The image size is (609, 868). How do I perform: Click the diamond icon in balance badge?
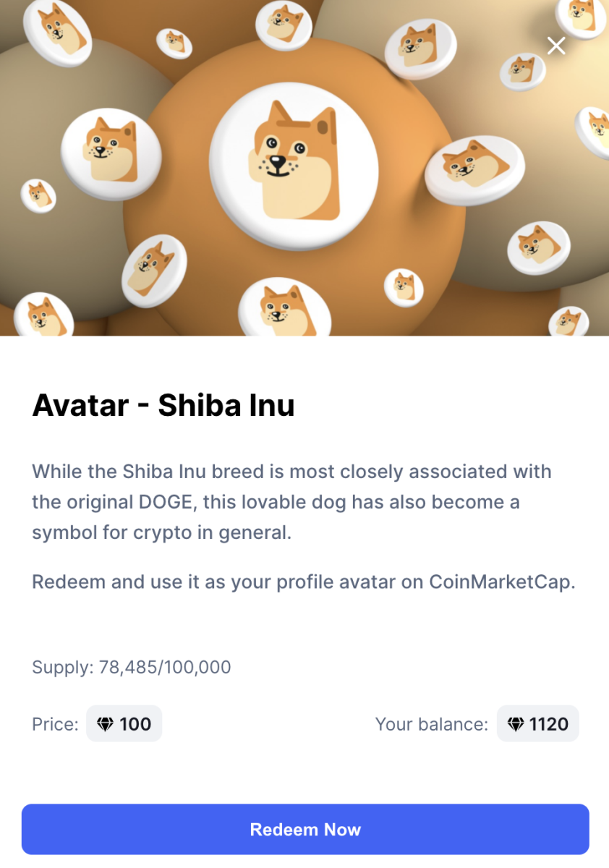click(x=516, y=724)
